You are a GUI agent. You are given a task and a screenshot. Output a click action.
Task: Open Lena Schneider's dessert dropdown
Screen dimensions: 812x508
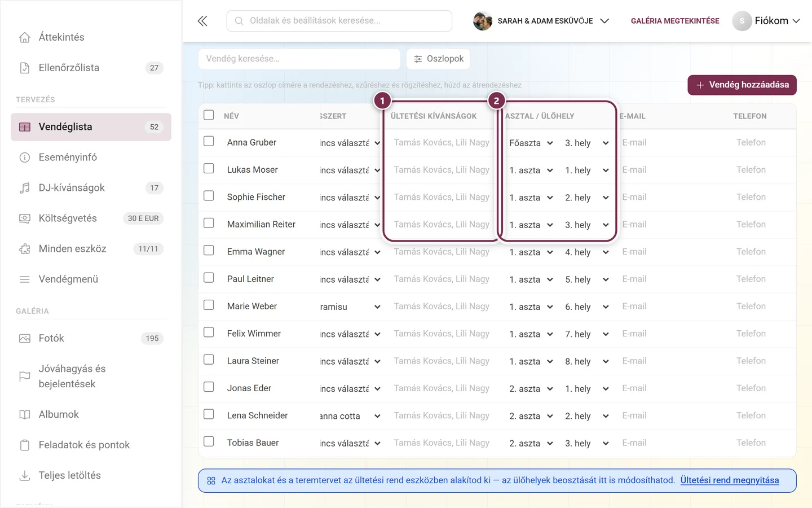point(350,417)
